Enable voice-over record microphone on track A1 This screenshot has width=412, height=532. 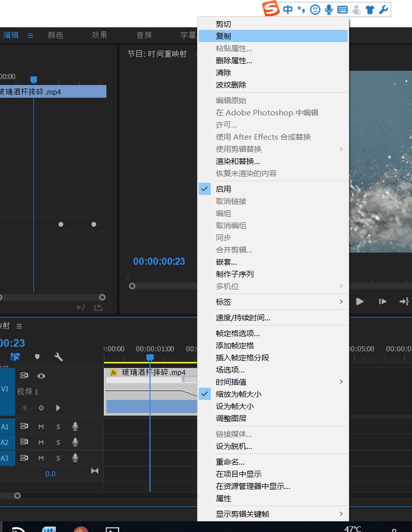(x=75, y=427)
